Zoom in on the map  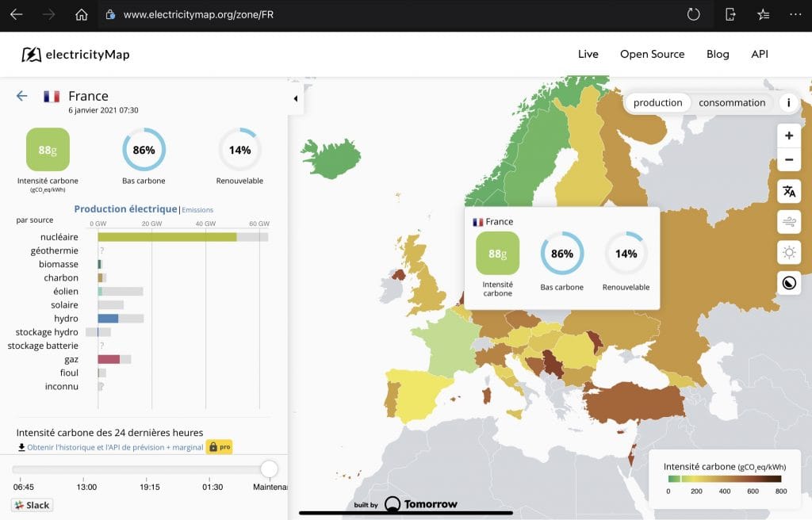789,136
